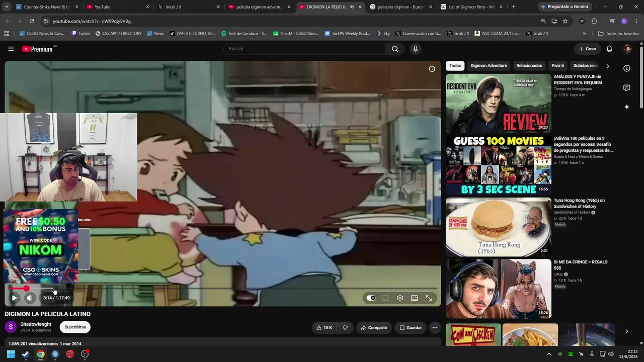Seek the video using the red progress bar
The width and height of the screenshot is (644, 362).
tap(222, 289)
